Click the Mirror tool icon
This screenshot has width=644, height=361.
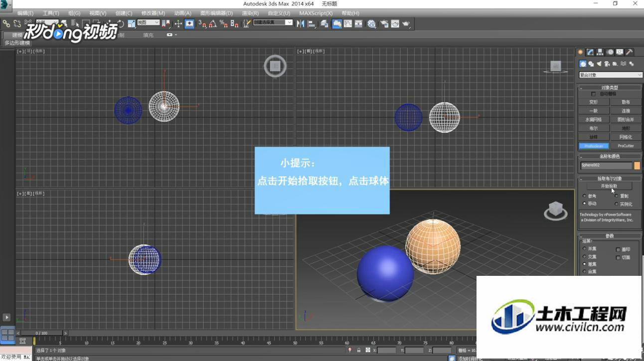pos(301,23)
